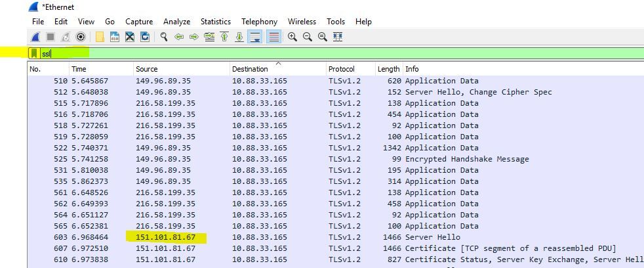This screenshot has width=644, height=268.
Task: Sort packets by Source column header
Action: 182,69
